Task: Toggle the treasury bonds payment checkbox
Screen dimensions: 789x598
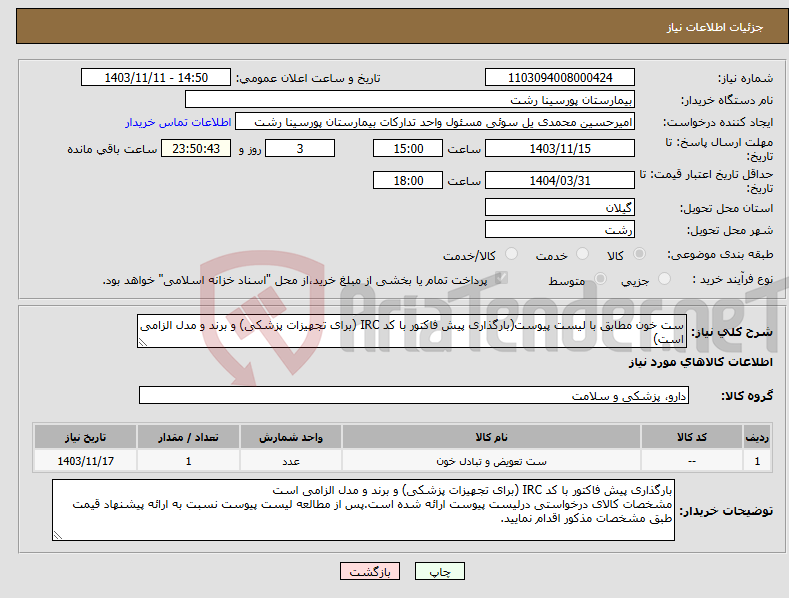Action: click(x=501, y=278)
